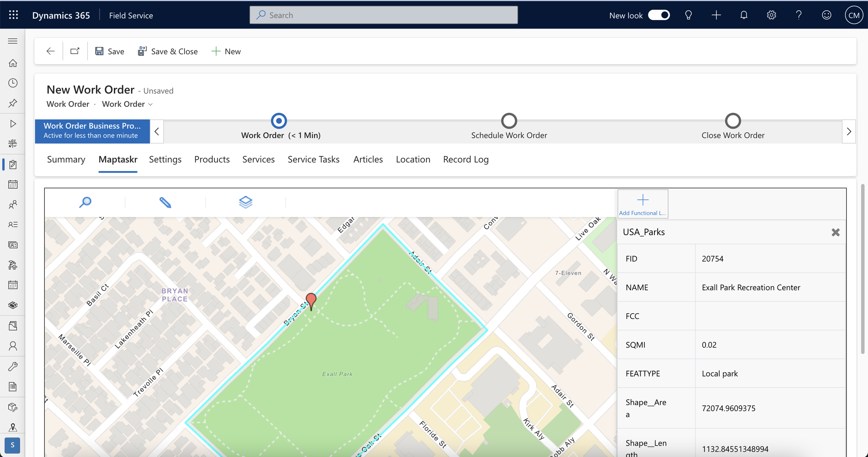This screenshot has width=868, height=457.
Task: Open the notifications bell icon
Action: (x=744, y=15)
